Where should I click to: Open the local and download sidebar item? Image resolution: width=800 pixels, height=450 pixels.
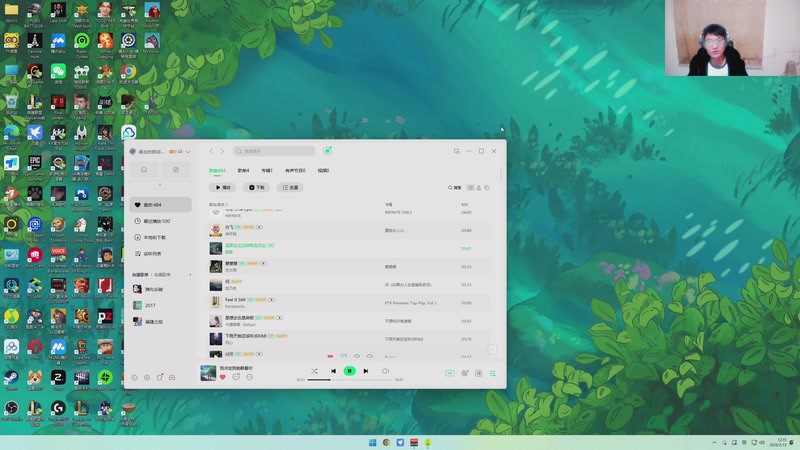160,237
